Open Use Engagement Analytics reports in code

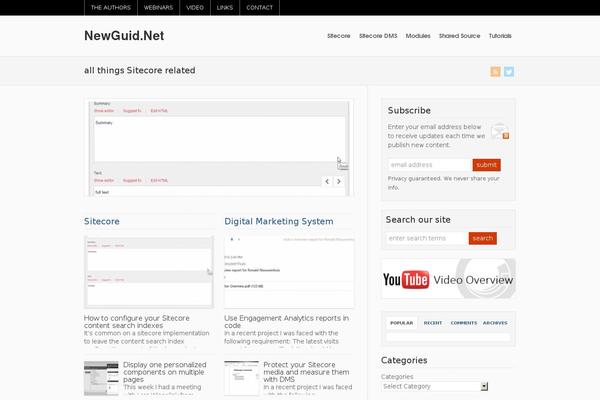tap(286, 322)
